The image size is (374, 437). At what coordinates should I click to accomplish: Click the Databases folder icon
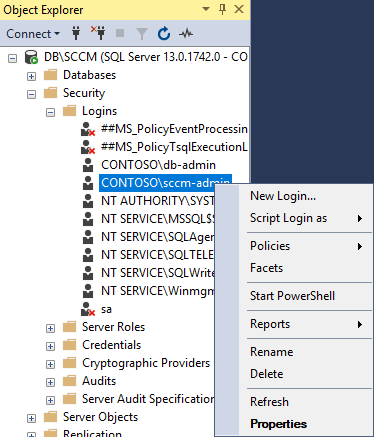(x=50, y=75)
